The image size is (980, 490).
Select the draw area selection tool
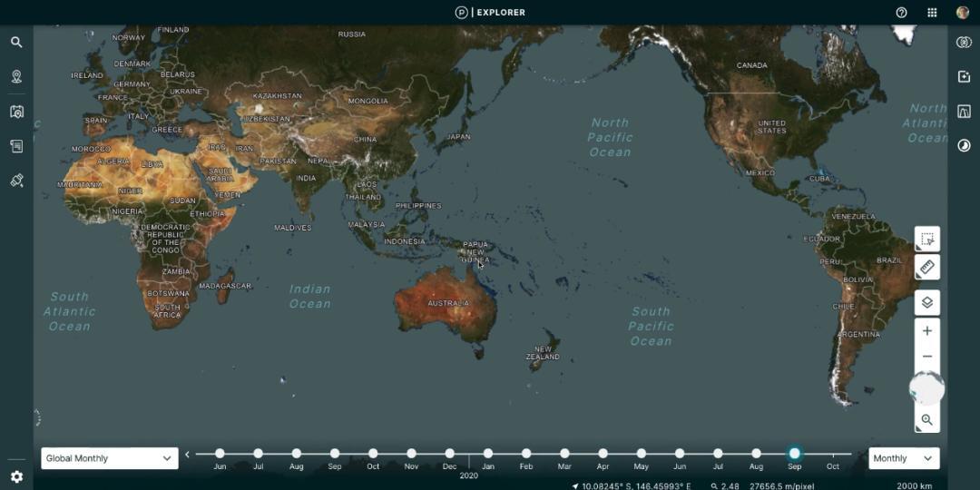point(926,240)
